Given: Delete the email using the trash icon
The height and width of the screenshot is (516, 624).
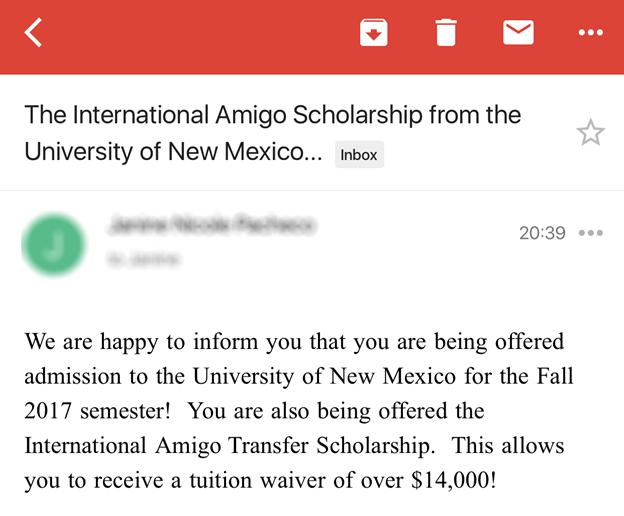Looking at the screenshot, I should pyautogui.click(x=446, y=32).
